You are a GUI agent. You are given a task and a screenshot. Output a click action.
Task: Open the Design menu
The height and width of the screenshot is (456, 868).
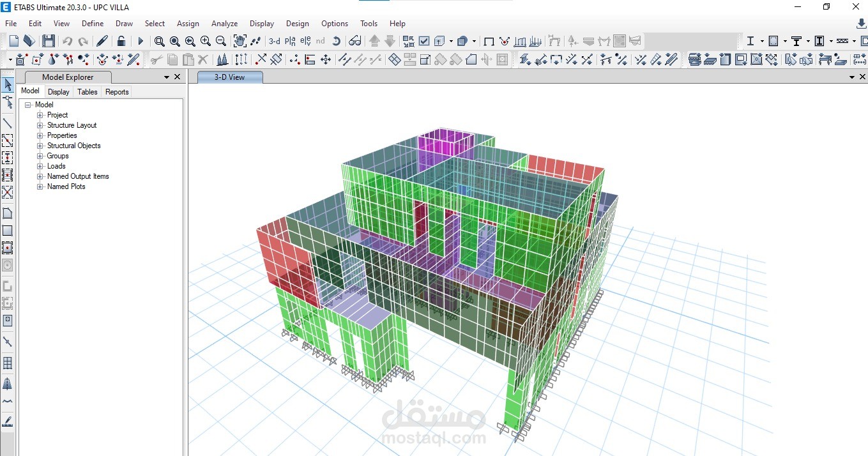tap(298, 24)
